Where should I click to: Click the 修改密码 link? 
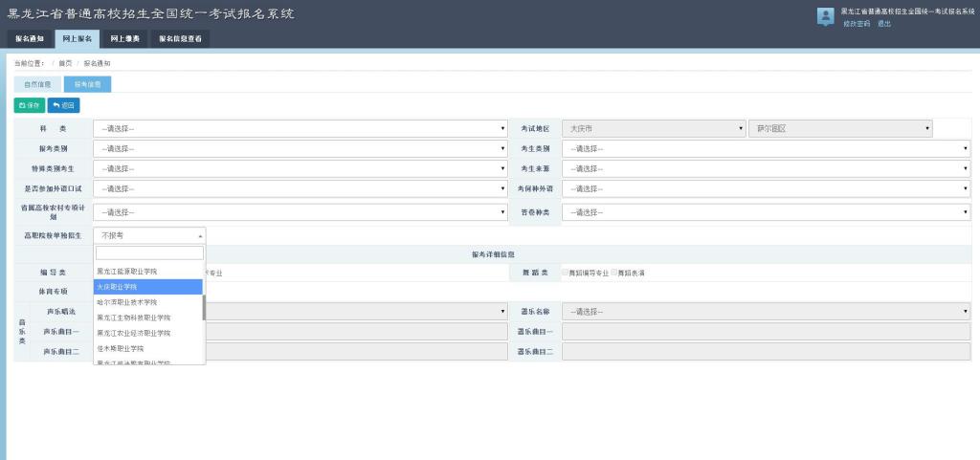tap(856, 23)
